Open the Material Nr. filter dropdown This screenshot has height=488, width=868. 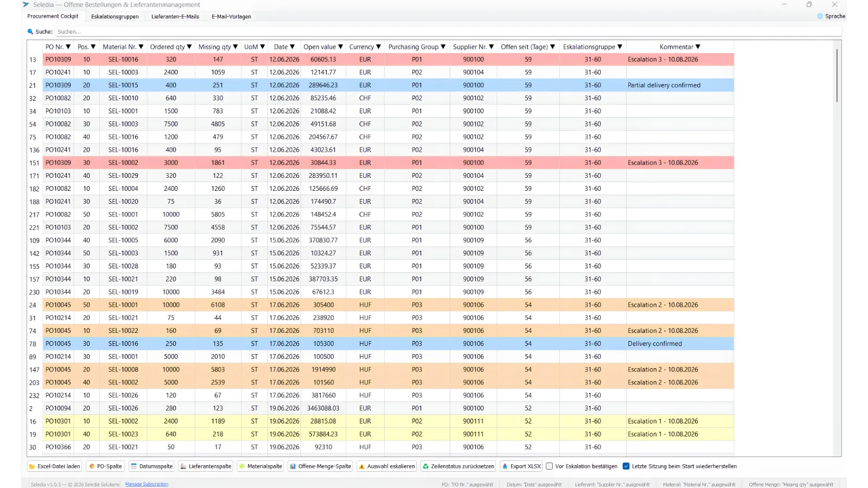tap(141, 47)
